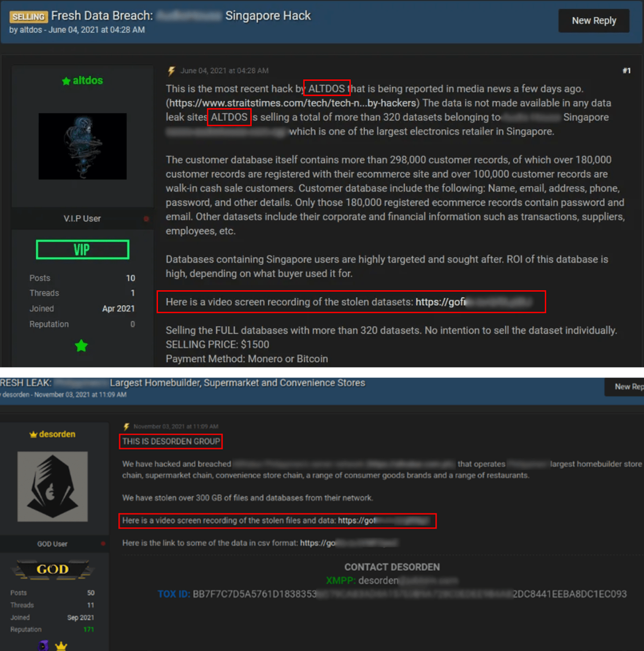644x651 pixels.
Task: Click the #1 post number link
Action: 626,71
